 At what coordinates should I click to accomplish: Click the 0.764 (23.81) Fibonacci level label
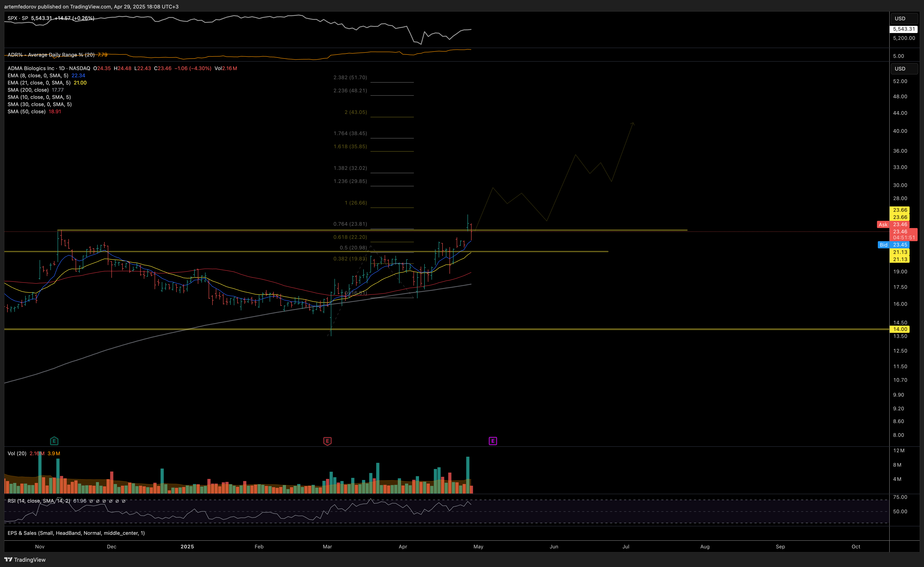coord(350,224)
